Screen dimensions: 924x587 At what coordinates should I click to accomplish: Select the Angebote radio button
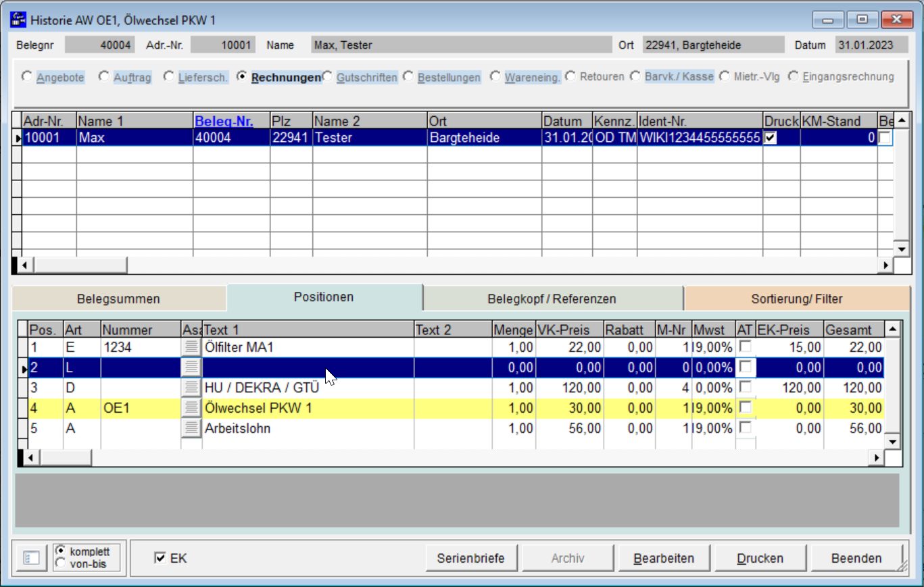(26, 76)
